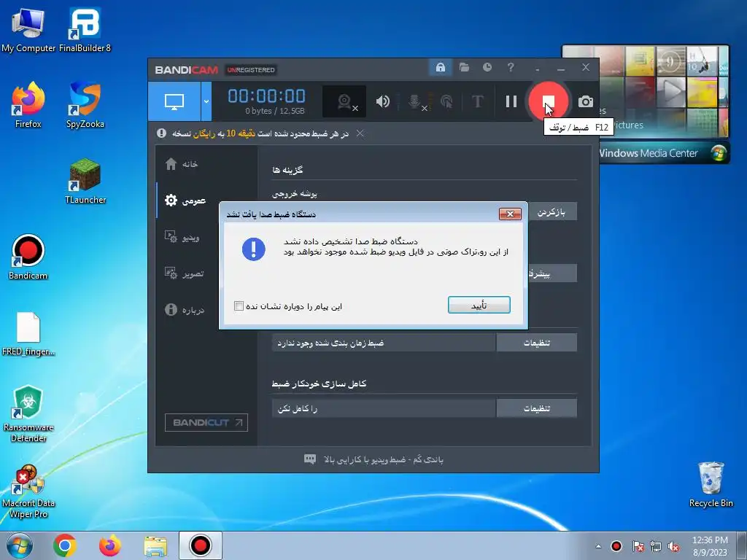Select the FRED_finger file on desktop

point(28,333)
